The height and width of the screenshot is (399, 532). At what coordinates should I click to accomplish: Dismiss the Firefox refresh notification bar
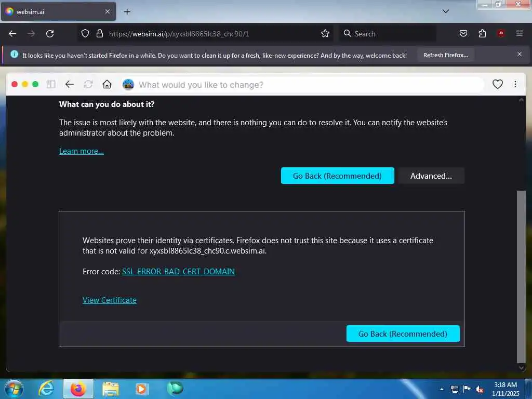pyautogui.click(x=520, y=54)
